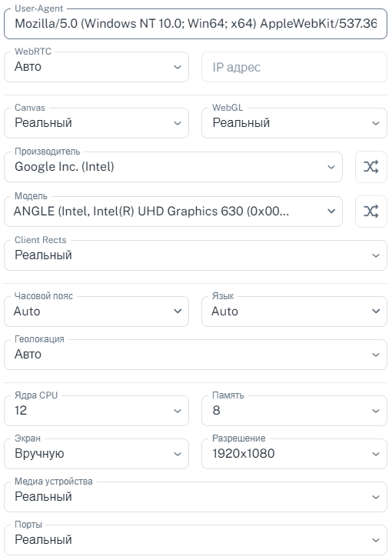Viewport: 392px width, 560px height.
Task: Open the Производитель Google Inc. (Intel) dropdown
Action: (x=173, y=167)
